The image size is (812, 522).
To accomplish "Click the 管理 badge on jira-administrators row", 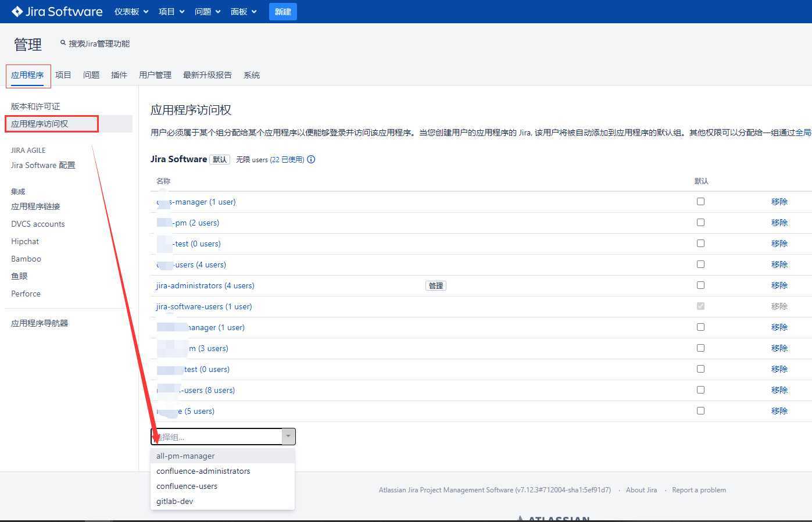I will [436, 285].
